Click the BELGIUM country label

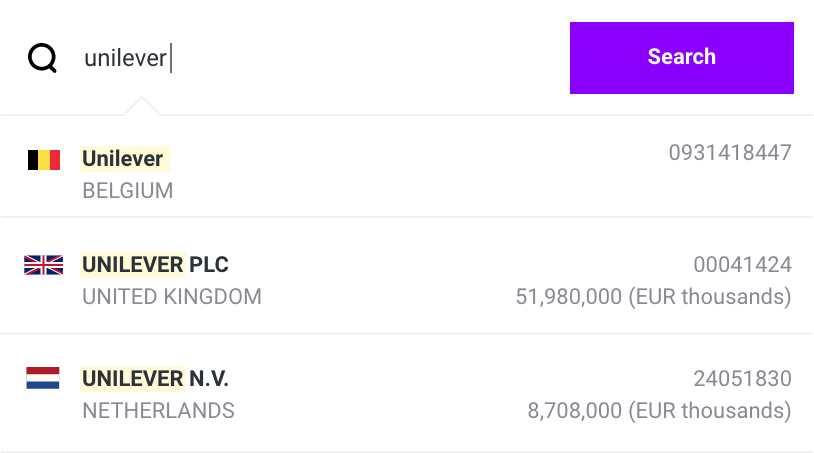tap(128, 190)
